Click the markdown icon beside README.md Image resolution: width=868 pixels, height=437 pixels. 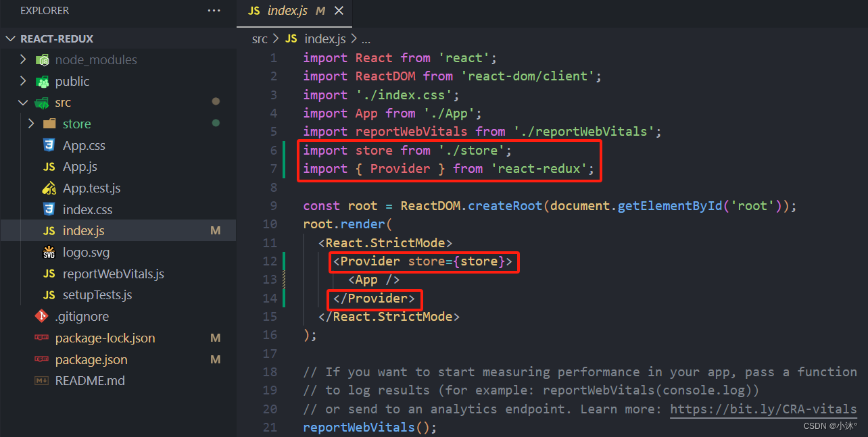coord(43,380)
